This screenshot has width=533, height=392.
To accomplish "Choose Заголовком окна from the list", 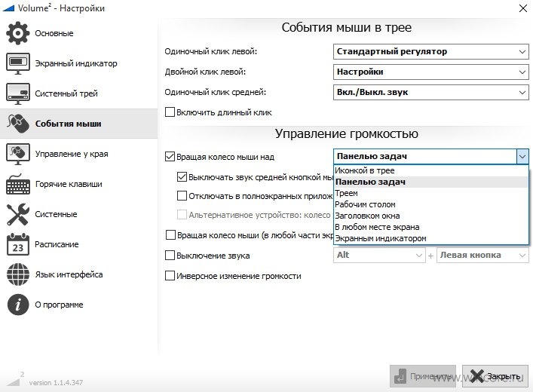I will 430,216.
